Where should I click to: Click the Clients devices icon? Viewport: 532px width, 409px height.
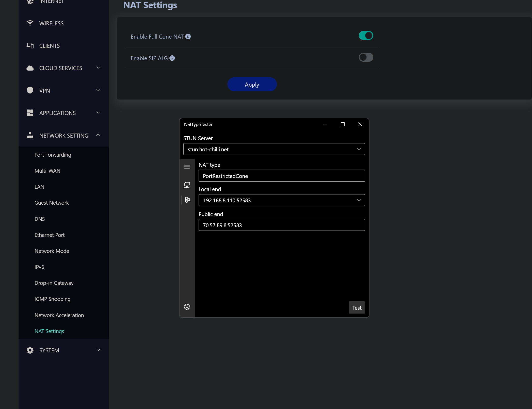[30, 46]
